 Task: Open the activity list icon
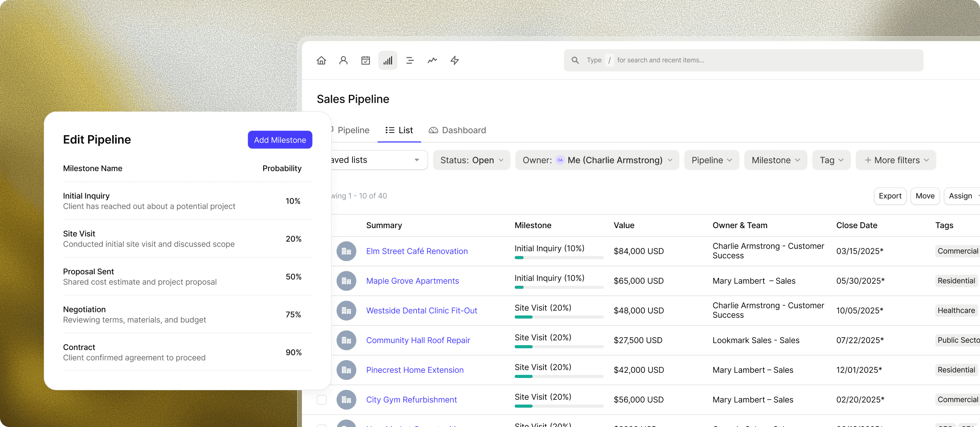pos(410,60)
